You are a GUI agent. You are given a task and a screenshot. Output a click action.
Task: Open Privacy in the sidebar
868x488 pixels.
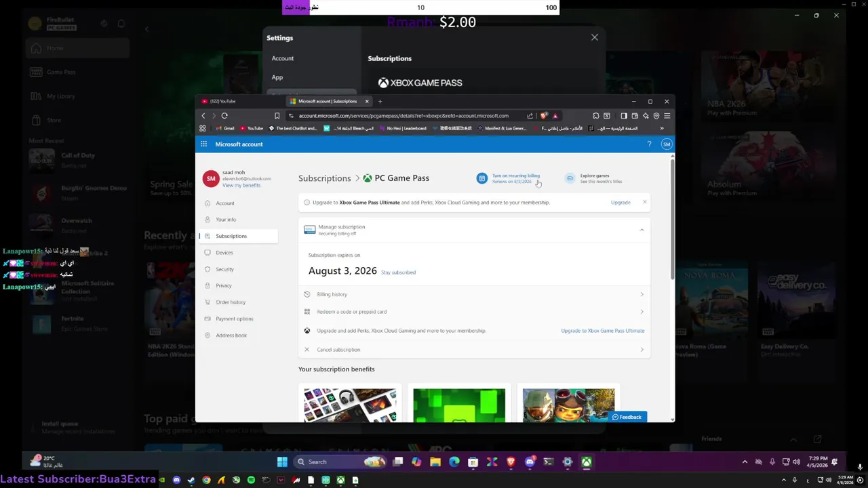tap(224, 286)
